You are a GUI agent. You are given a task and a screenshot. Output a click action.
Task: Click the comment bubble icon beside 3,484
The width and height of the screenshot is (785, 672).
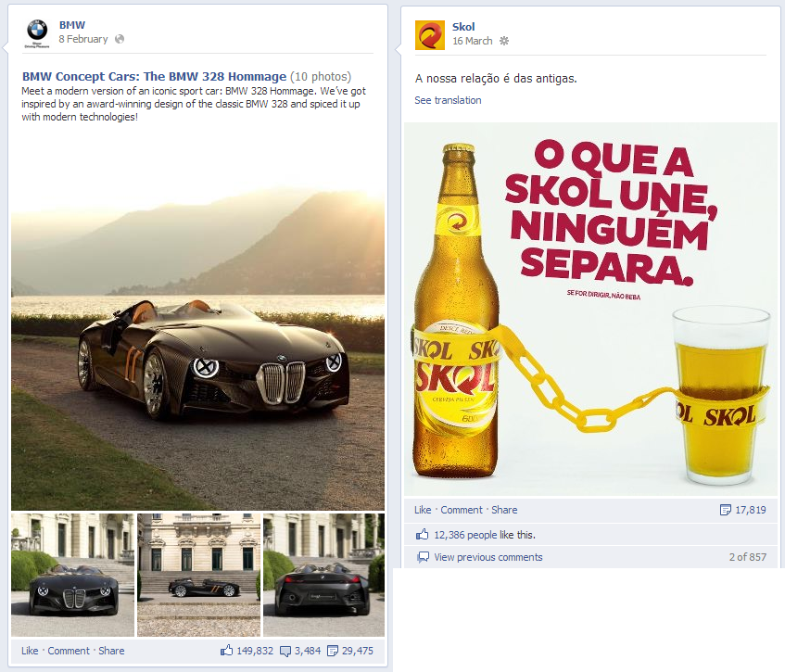pyautogui.click(x=285, y=651)
